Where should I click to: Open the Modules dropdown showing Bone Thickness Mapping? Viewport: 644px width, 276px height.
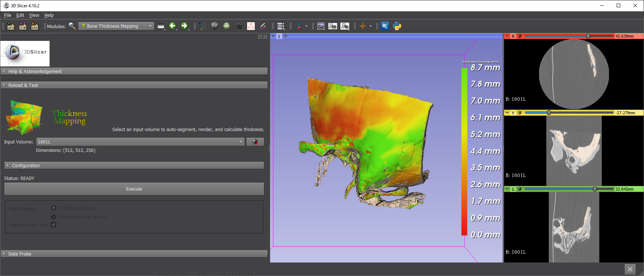[x=116, y=26]
